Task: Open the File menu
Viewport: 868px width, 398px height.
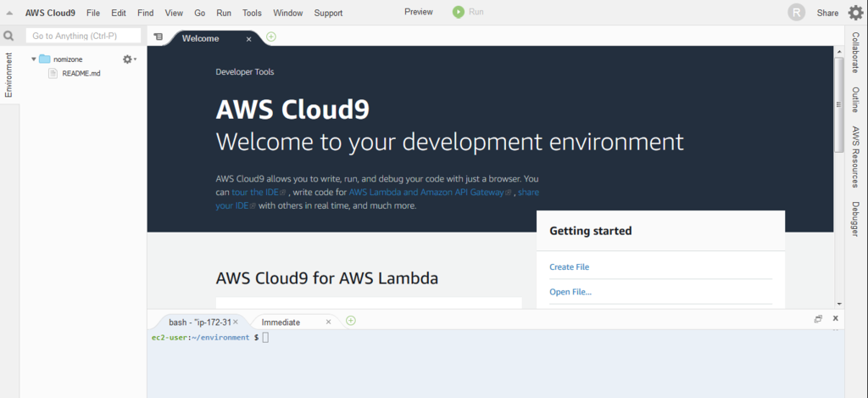Action: 93,13
